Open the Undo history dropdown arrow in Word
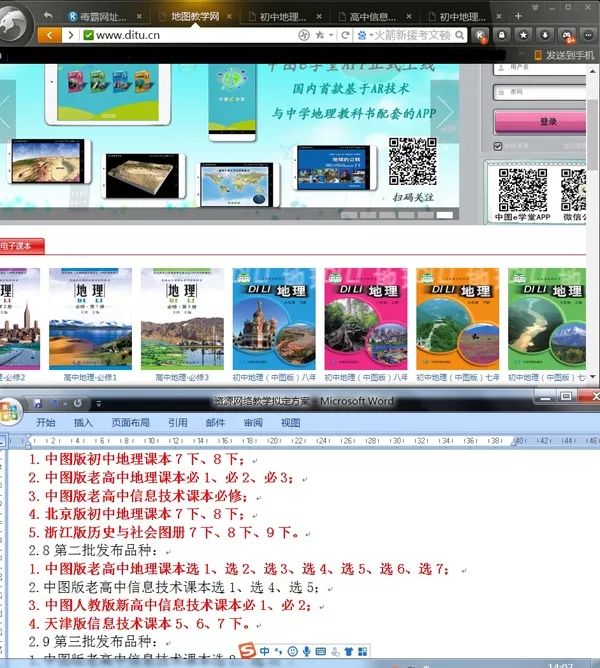This screenshot has width=600, height=668. (65, 403)
